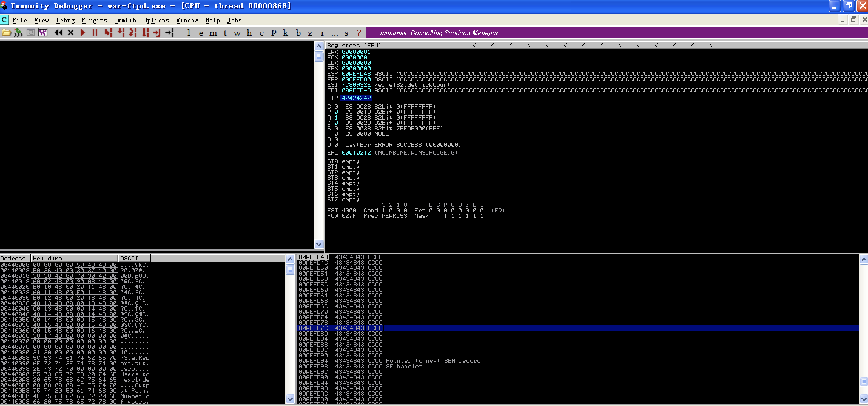Viewport: 868px width, 406px height.
Task: Click the Trace over toolbar icon
Action: click(145, 33)
